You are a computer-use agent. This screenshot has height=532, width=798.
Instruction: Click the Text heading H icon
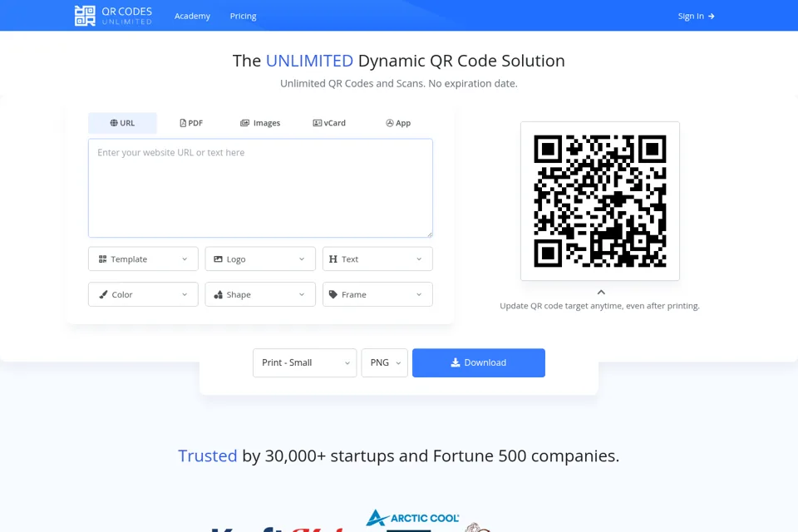click(333, 259)
